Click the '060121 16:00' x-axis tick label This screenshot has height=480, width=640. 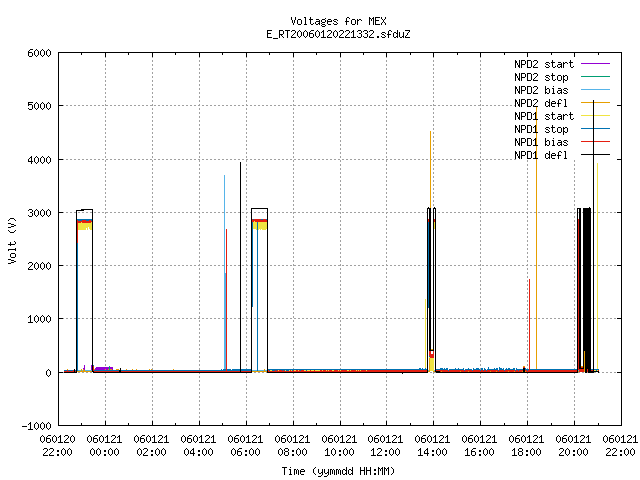pyautogui.click(x=479, y=446)
